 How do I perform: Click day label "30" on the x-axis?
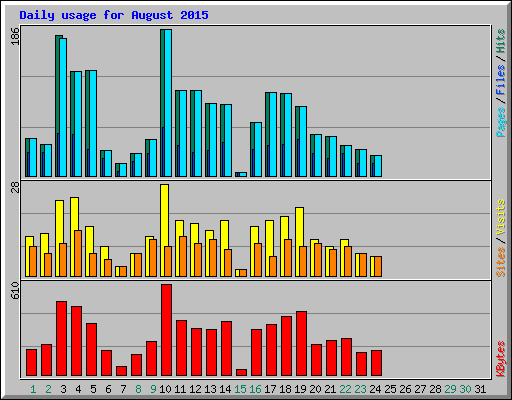point(465,389)
